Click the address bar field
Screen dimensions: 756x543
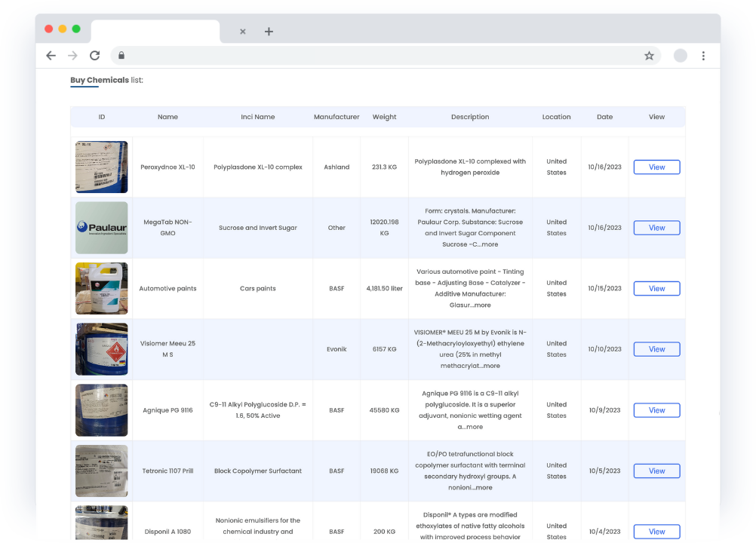(x=386, y=55)
